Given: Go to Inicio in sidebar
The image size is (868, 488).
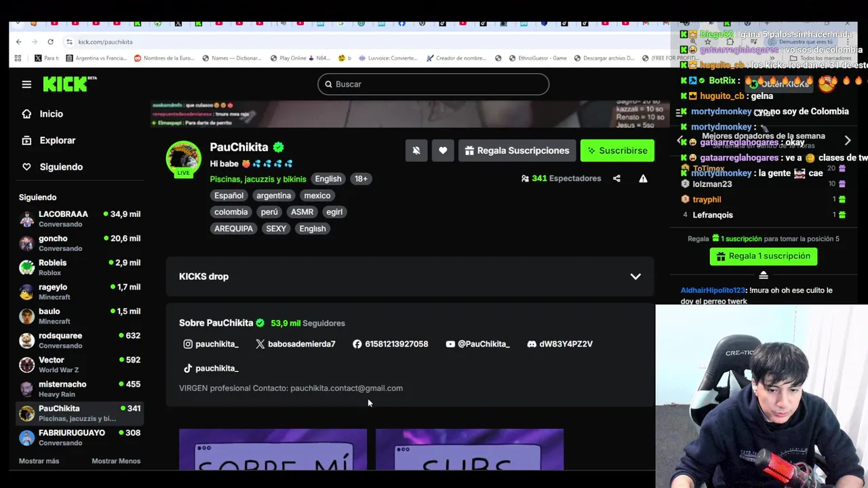Looking at the screenshot, I should pos(51,114).
